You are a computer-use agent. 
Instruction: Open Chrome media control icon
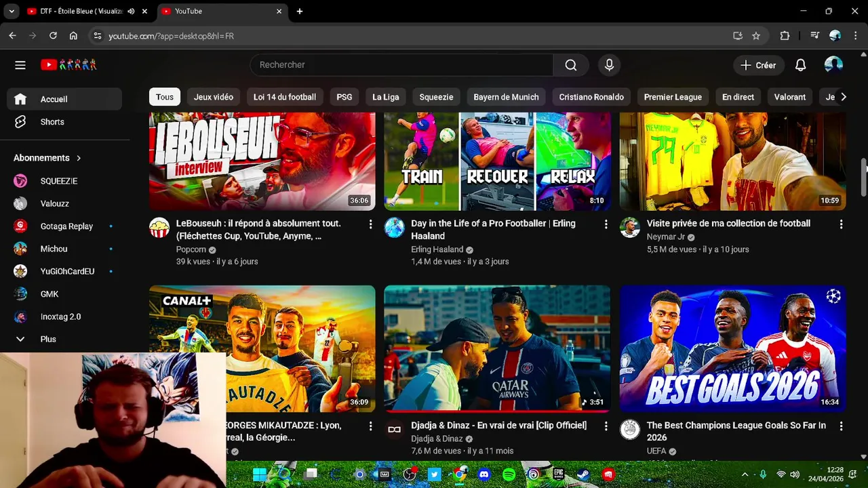coord(814,36)
